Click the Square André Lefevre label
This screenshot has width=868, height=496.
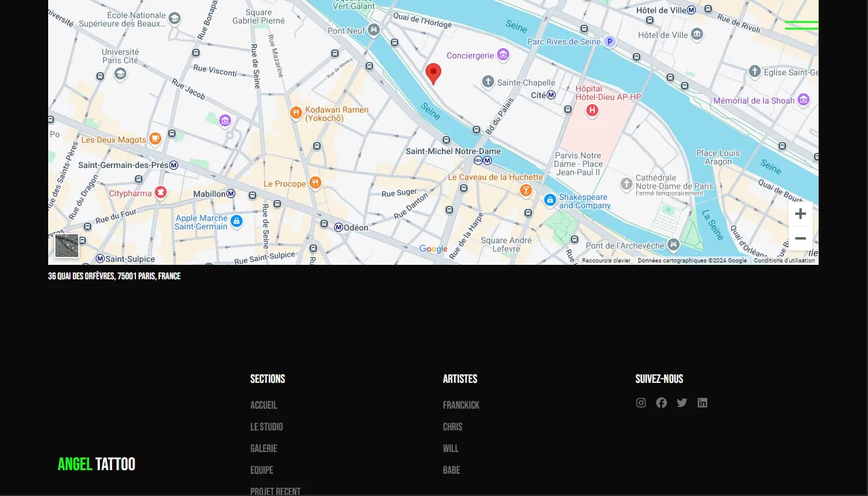pos(507,244)
